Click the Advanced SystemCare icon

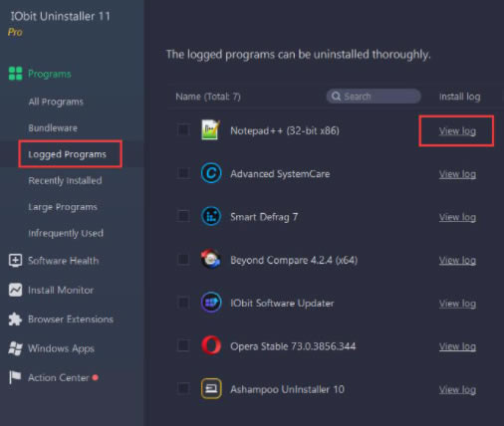[211, 173]
